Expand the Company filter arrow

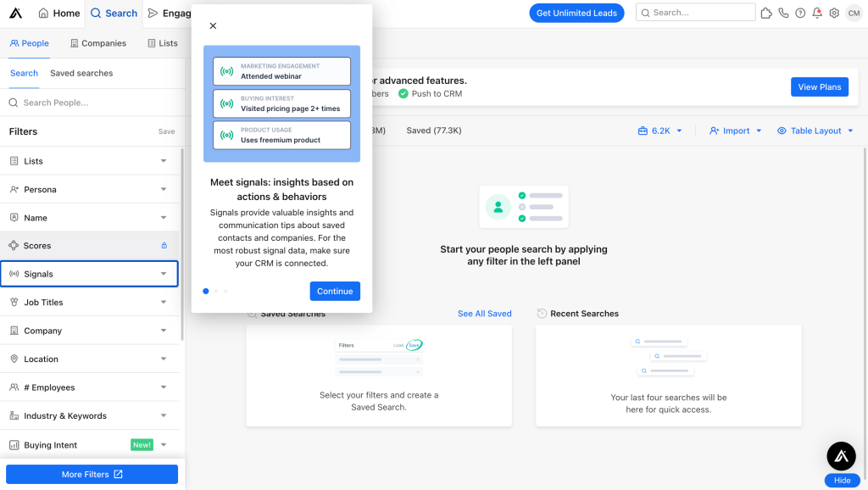164,331
